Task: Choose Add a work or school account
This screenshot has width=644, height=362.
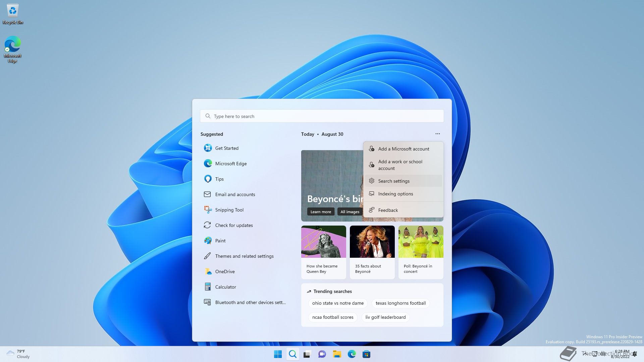Action: pyautogui.click(x=403, y=165)
